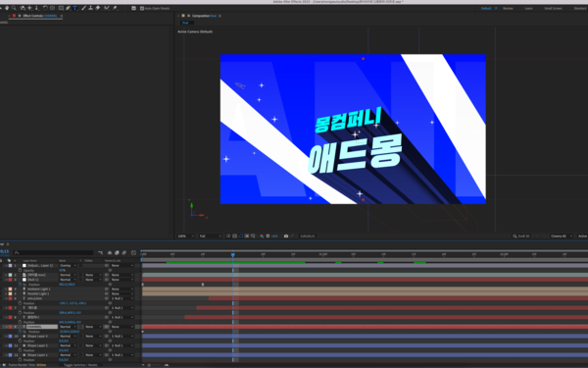Toggle the Opacity stopwatch of the Adjustment Layer
The image size is (588, 368).
pyautogui.click(x=20, y=270)
